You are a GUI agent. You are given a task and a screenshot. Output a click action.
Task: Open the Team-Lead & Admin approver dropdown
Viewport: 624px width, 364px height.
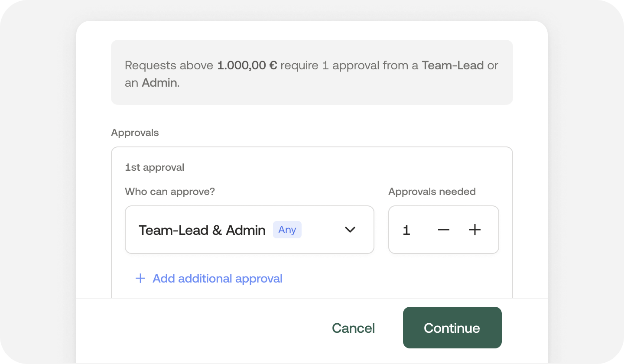[x=249, y=230]
